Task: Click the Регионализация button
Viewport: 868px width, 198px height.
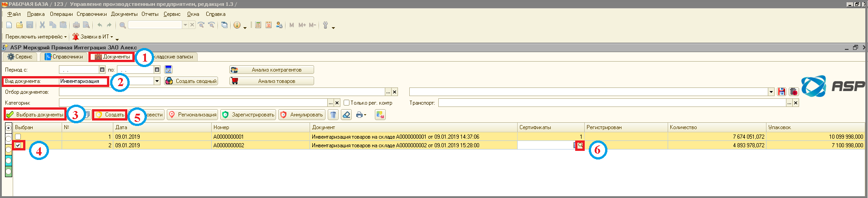Action: pos(192,115)
